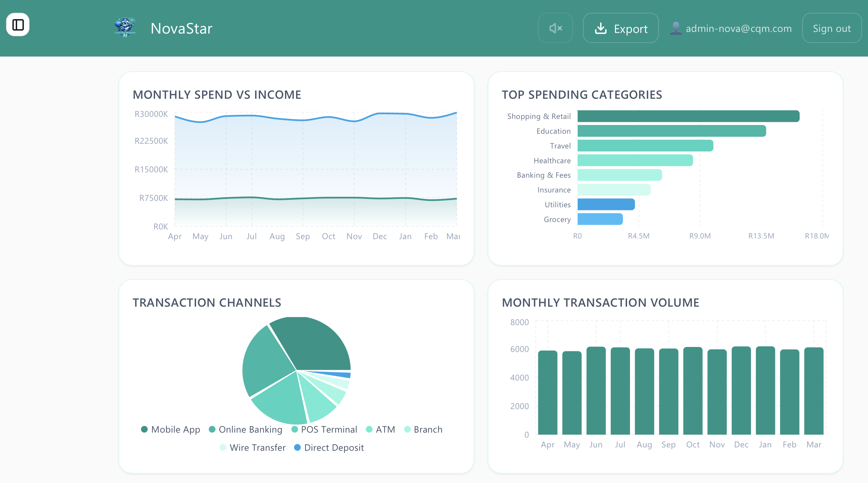Click POS Terminal legend dot
Screen dimensions: 868x483
(x=294, y=429)
